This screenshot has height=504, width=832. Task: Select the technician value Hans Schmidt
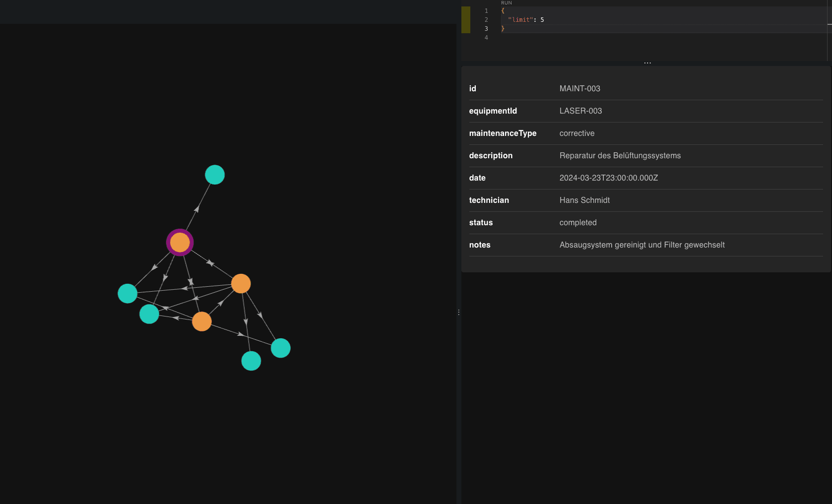(x=584, y=200)
